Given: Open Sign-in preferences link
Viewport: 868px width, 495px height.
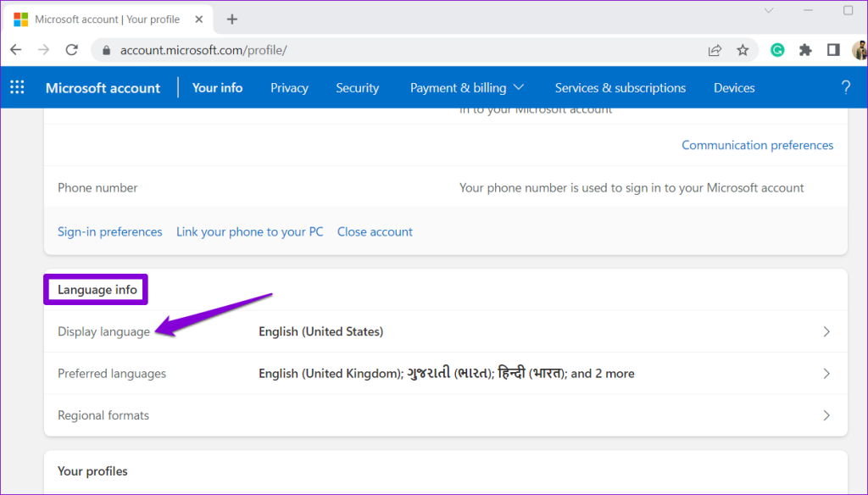Looking at the screenshot, I should (x=109, y=231).
